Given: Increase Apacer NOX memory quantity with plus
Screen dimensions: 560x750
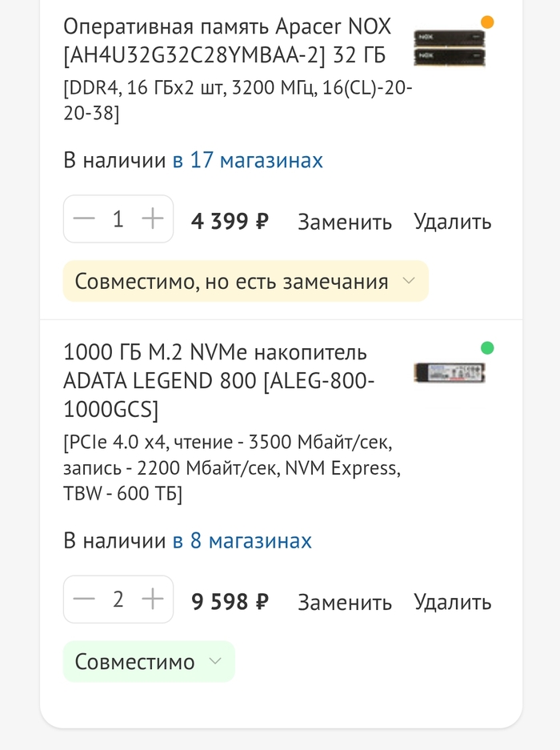Looking at the screenshot, I should point(152,219).
